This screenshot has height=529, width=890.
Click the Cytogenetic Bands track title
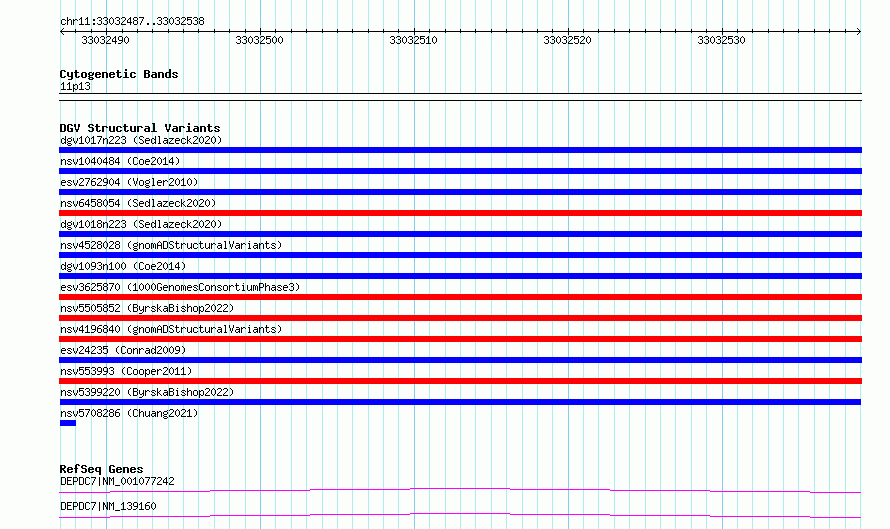coord(119,74)
